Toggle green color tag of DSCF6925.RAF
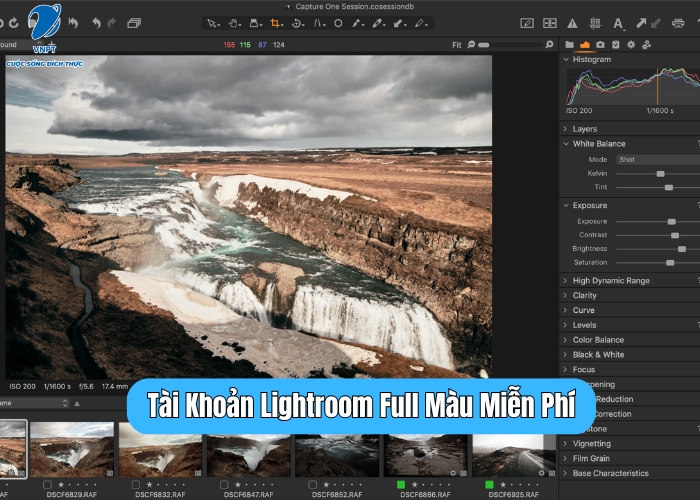 coord(489,484)
